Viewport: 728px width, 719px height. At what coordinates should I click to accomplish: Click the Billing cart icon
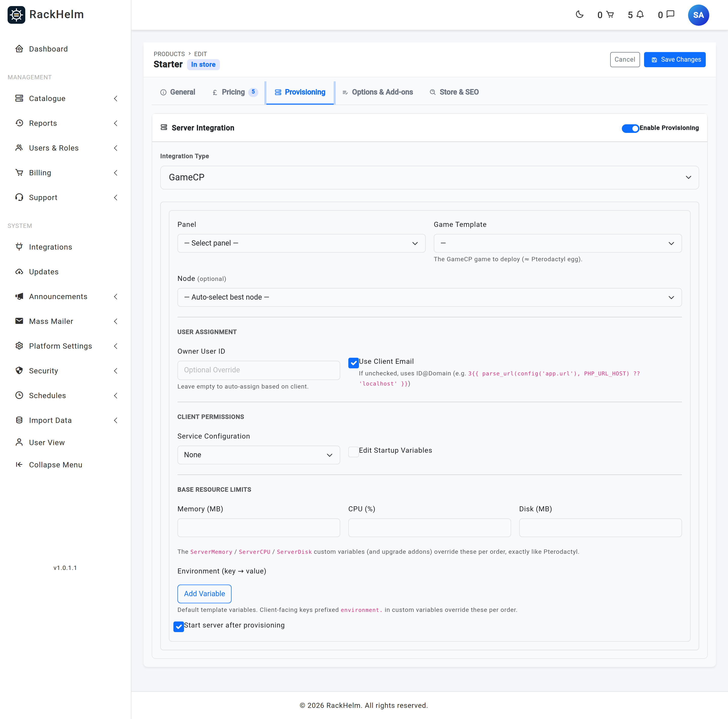[19, 173]
